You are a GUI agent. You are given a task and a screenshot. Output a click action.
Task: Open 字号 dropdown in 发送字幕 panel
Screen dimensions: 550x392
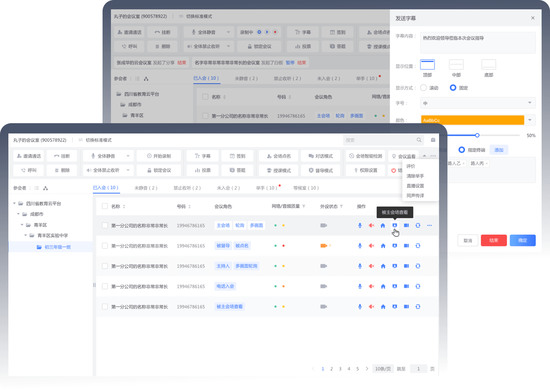(x=478, y=103)
